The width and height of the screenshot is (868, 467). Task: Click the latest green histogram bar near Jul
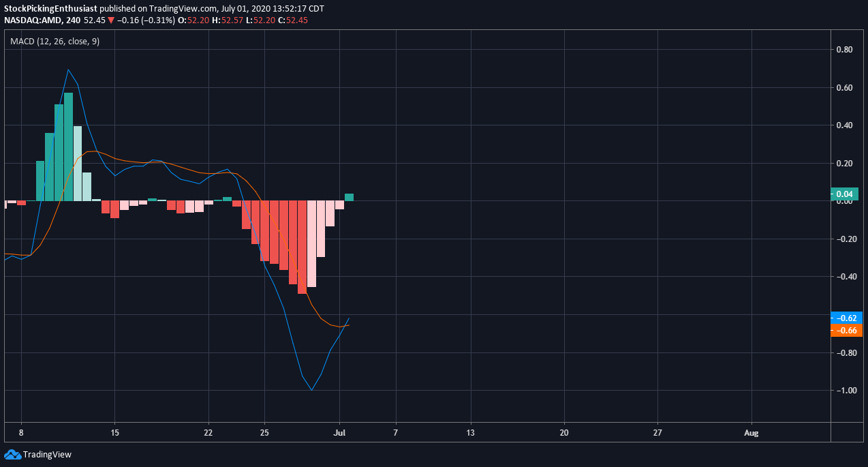click(349, 197)
